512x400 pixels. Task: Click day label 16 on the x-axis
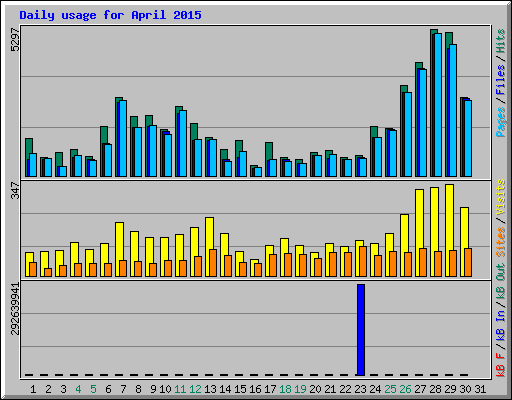255,389
